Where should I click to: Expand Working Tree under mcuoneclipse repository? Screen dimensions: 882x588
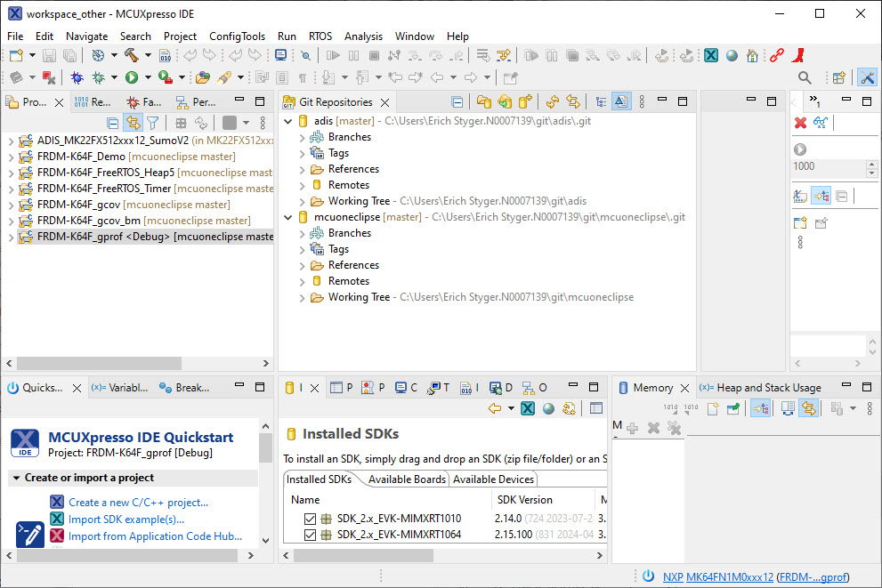coord(303,297)
